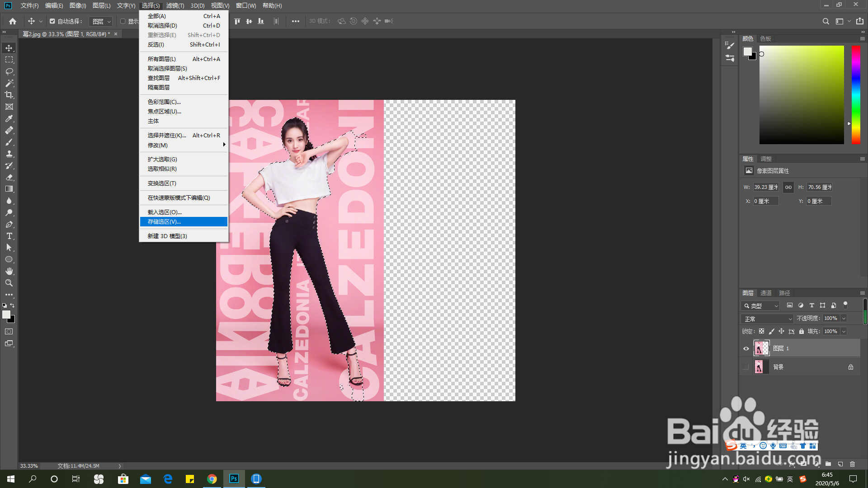
Task: Select the Zoom tool in toolbar
Action: [9, 283]
